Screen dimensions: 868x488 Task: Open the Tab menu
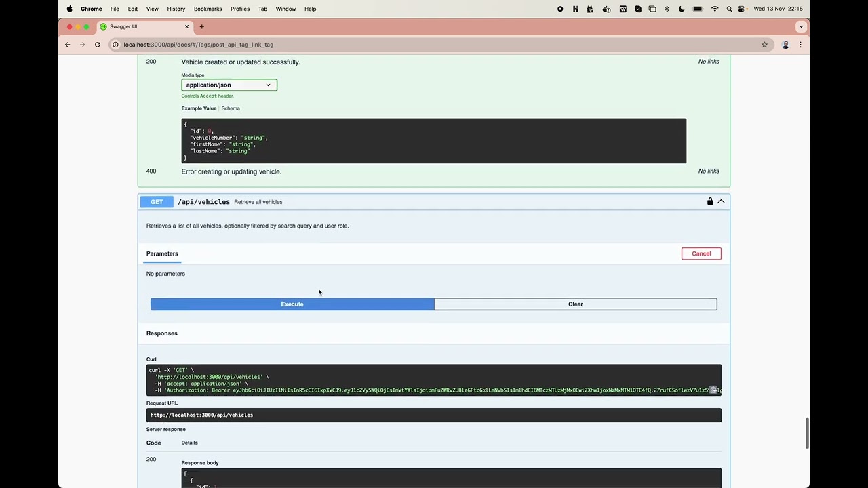click(262, 9)
